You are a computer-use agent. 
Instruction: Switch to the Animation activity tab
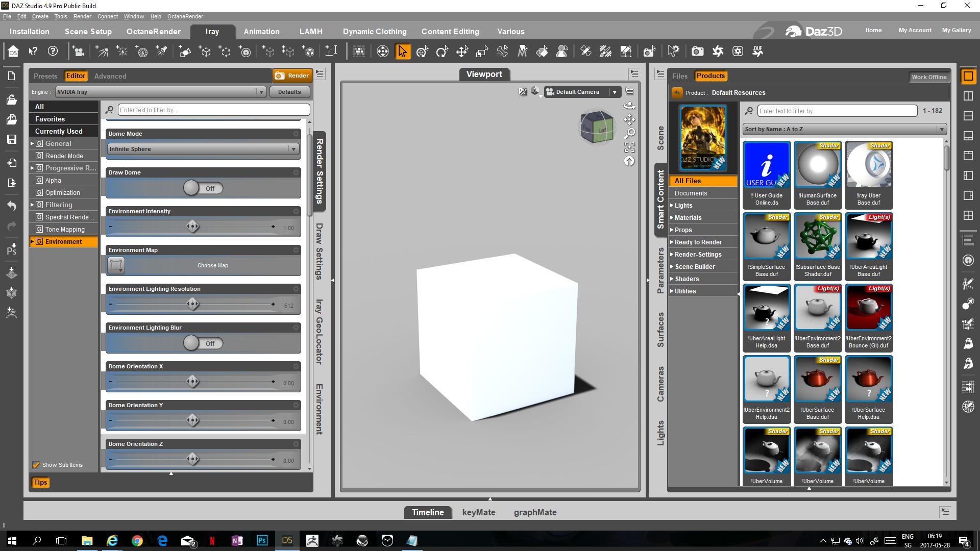[261, 32]
